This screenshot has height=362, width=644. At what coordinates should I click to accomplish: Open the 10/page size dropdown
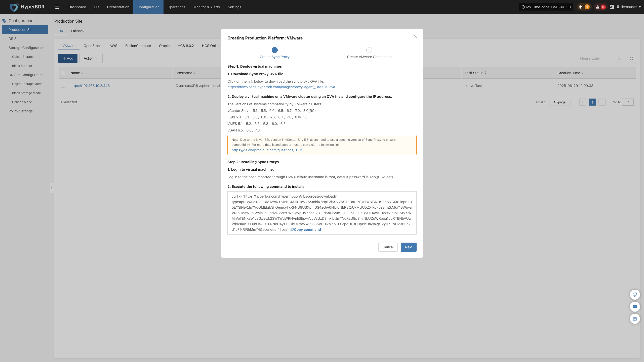[562, 102]
